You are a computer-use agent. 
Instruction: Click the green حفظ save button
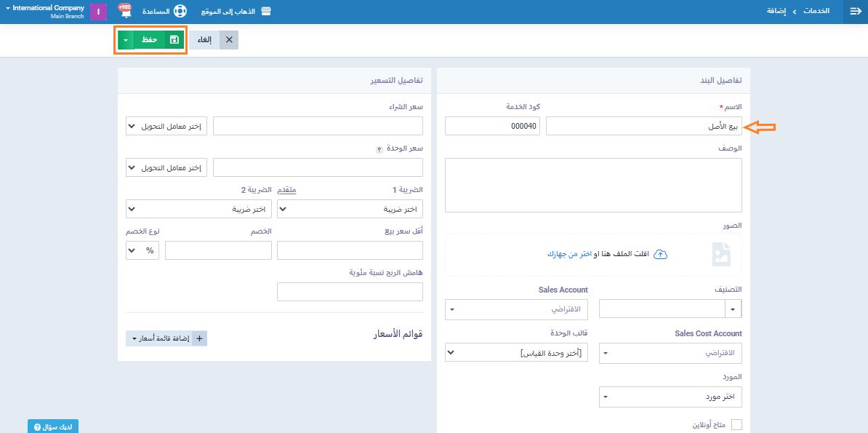156,40
